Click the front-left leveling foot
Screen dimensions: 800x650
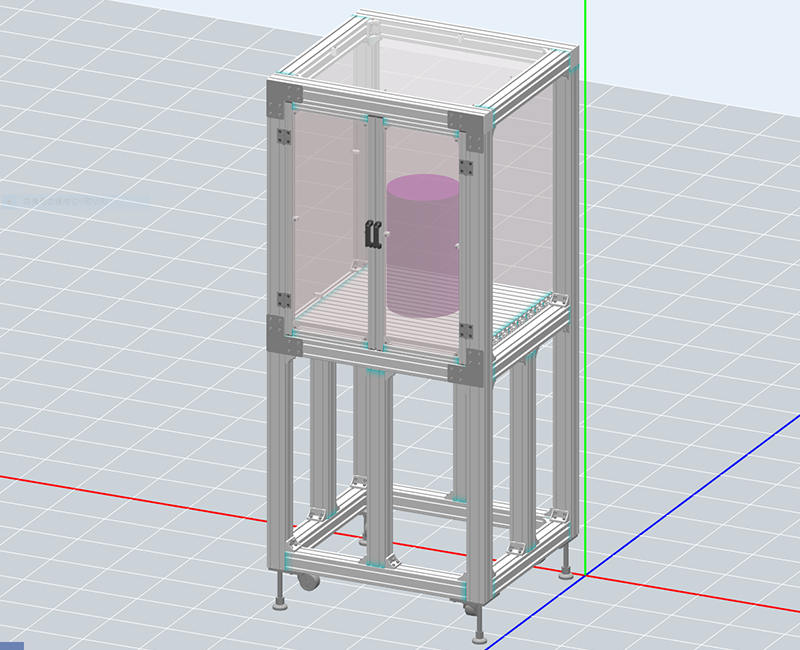281,603
